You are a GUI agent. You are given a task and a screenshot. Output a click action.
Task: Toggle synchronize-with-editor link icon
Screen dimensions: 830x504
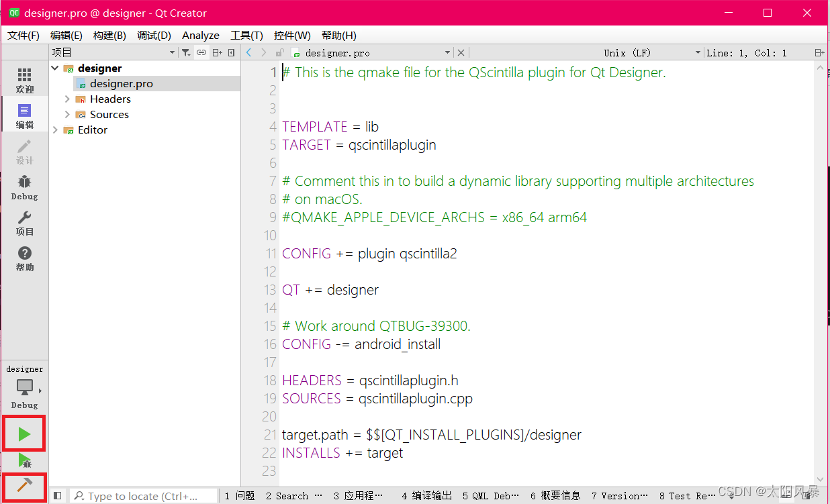[201, 52]
